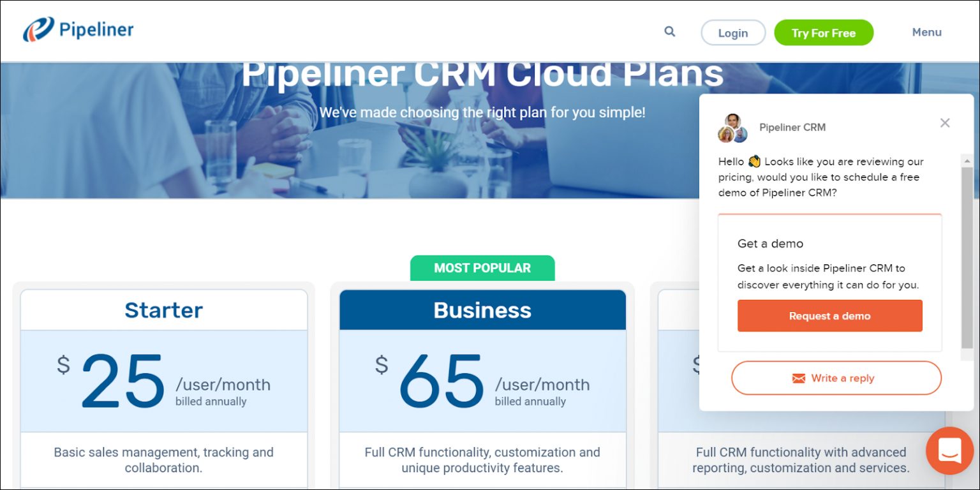Screen dimensions: 980x490
Task: Click the Pipeliner CRM Cloud Plans heading
Action: click(x=482, y=75)
